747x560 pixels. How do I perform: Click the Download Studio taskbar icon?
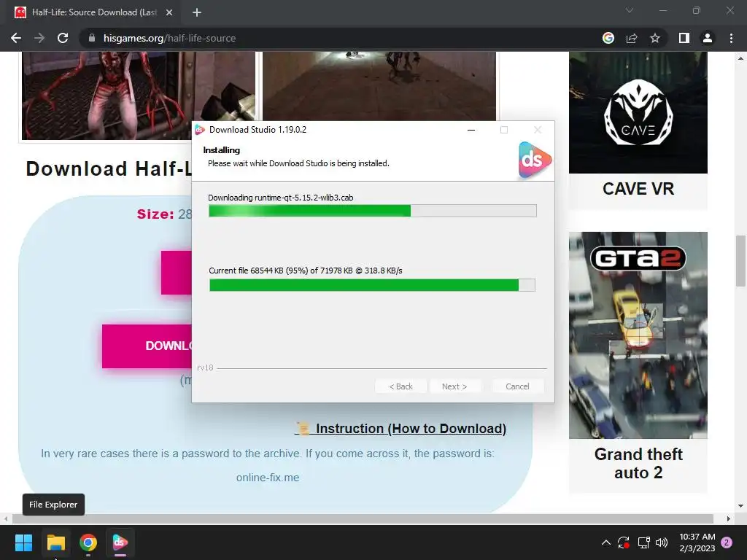point(120,542)
